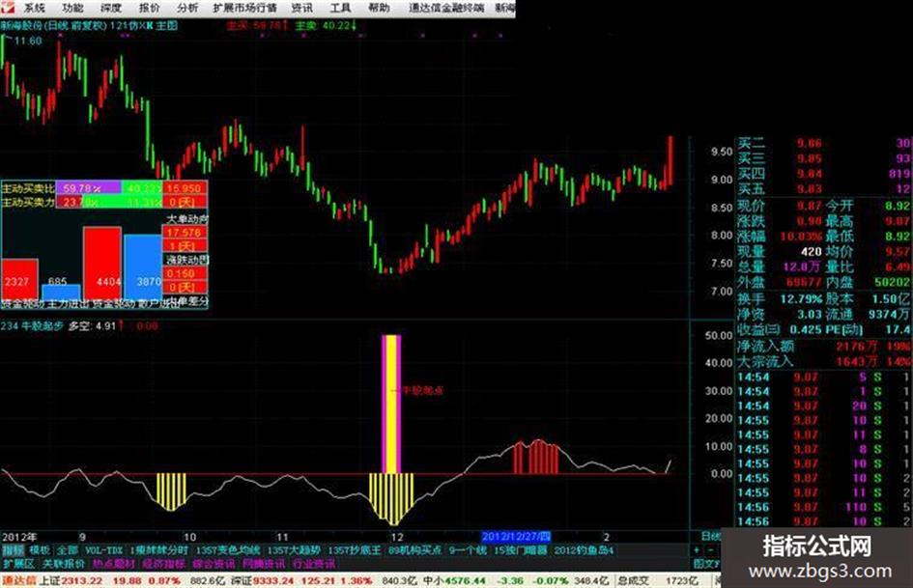Click the 涨跌动因 label
The height and width of the screenshot is (588, 913).
pos(187,260)
